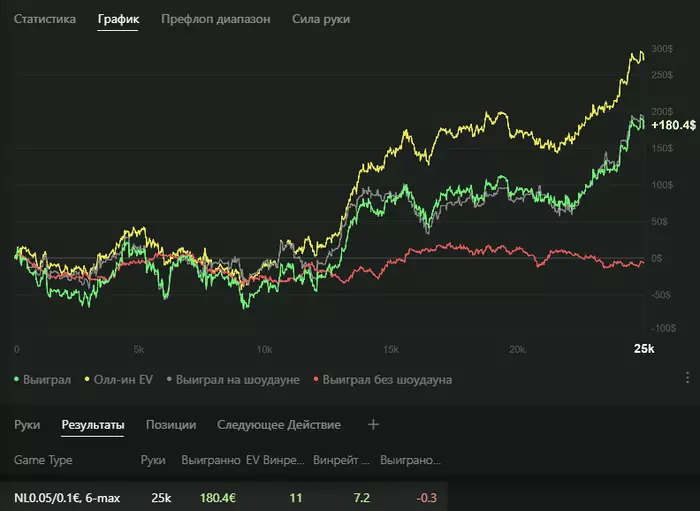Open the Следующее Действие tab
The image size is (700, 511).
point(279,425)
